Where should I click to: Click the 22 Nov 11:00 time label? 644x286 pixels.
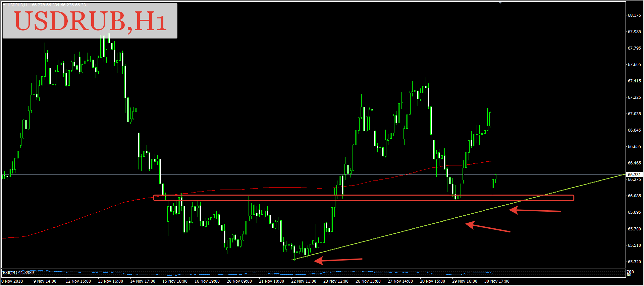click(x=304, y=281)
